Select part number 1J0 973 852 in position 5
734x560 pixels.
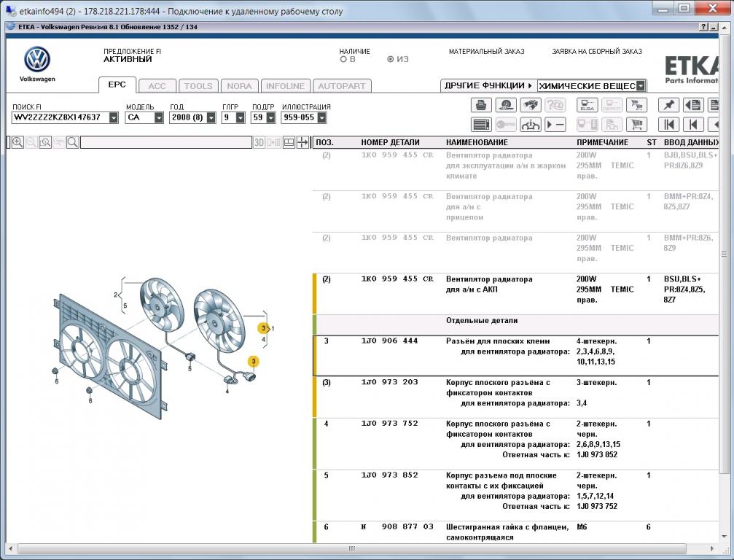pyautogui.click(x=389, y=475)
